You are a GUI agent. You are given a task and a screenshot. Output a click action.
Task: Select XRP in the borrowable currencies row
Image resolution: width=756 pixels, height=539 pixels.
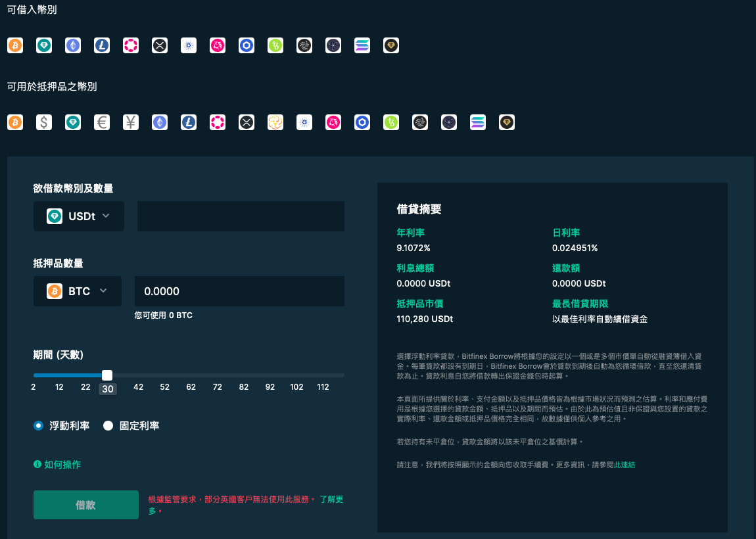click(x=160, y=45)
